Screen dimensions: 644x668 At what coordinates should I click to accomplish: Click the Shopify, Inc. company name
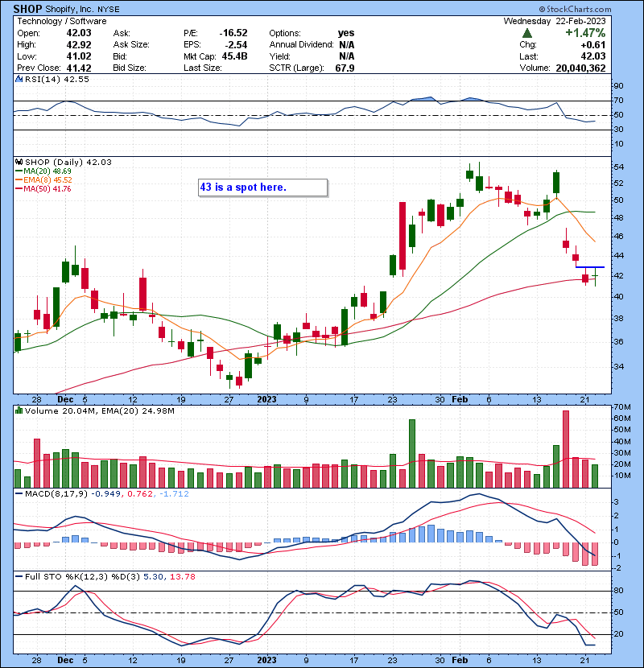point(71,10)
